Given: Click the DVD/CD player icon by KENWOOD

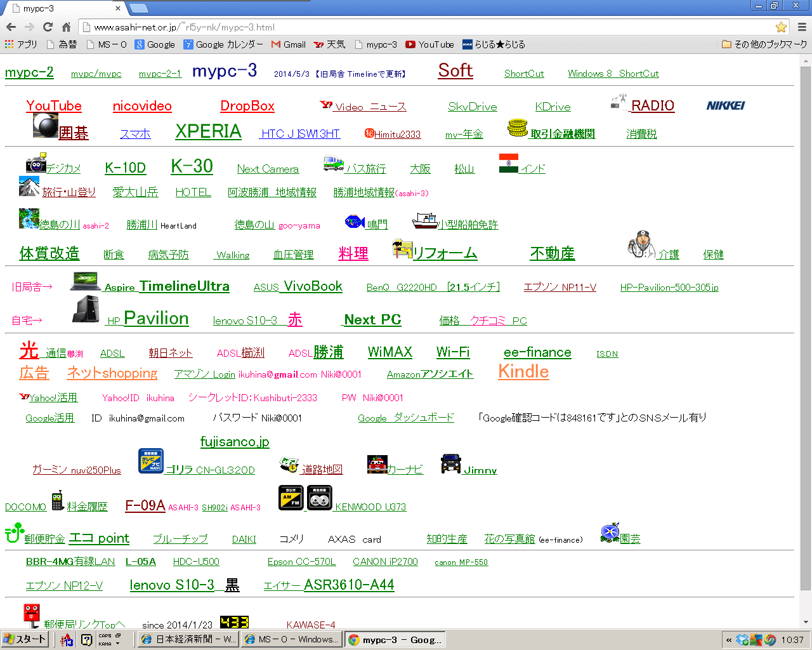Looking at the screenshot, I should [320, 498].
